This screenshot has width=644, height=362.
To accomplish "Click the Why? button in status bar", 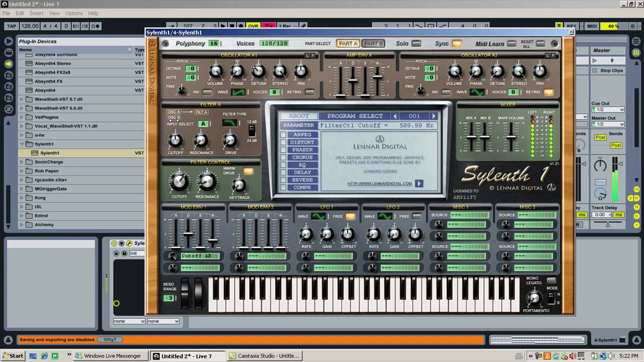I will point(110,340).
